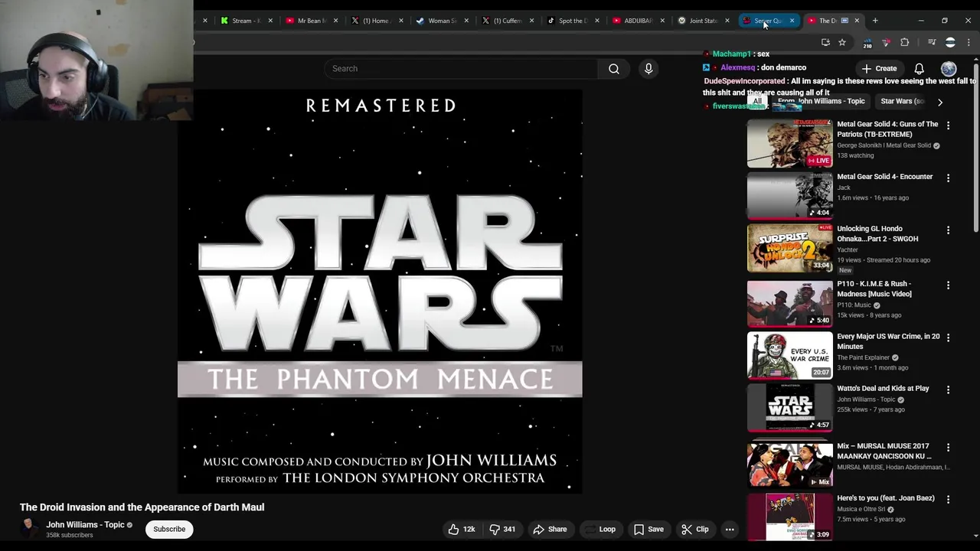This screenshot has width=980, height=551.
Task: Click the title Watto's Deal and Kids at Play
Action: tap(883, 389)
